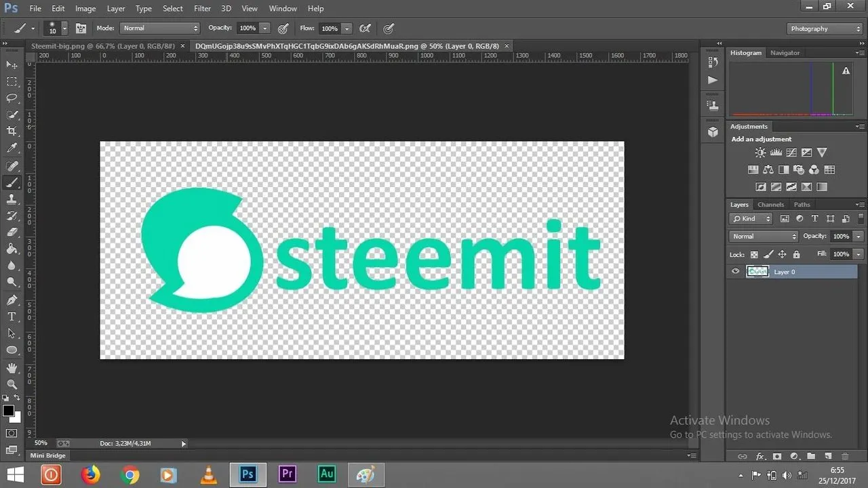Click the foreground color swatch
This screenshot has height=488, width=868.
(8, 411)
